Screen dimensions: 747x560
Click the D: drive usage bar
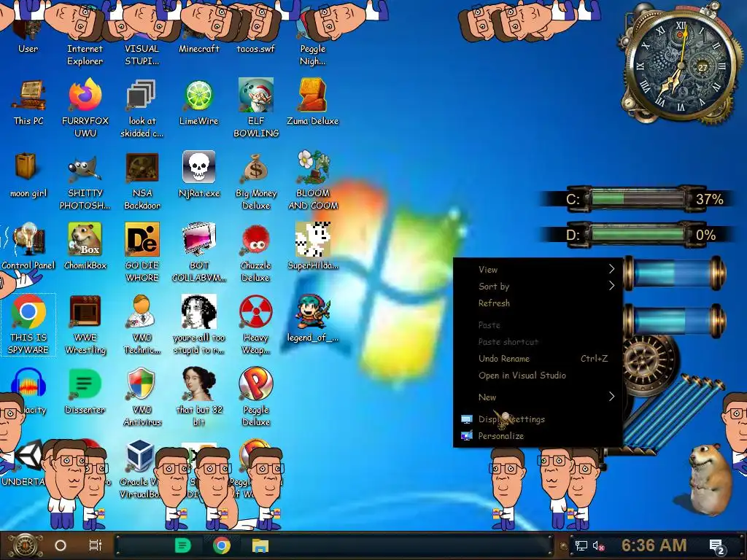tap(638, 234)
